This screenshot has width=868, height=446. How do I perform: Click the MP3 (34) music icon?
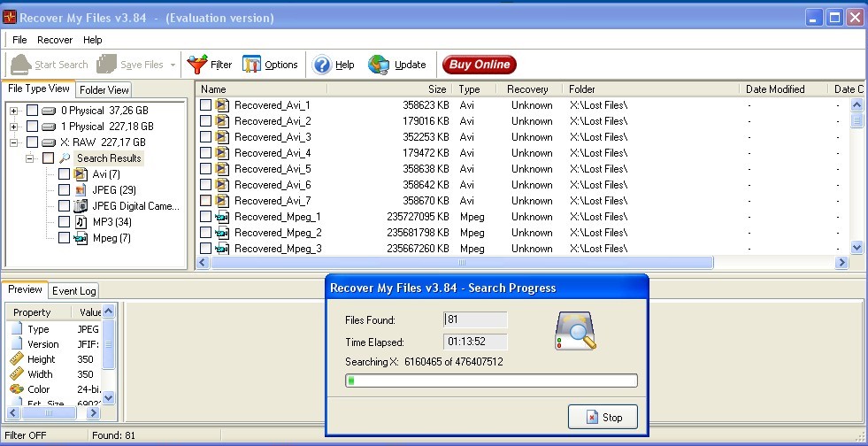click(x=81, y=222)
